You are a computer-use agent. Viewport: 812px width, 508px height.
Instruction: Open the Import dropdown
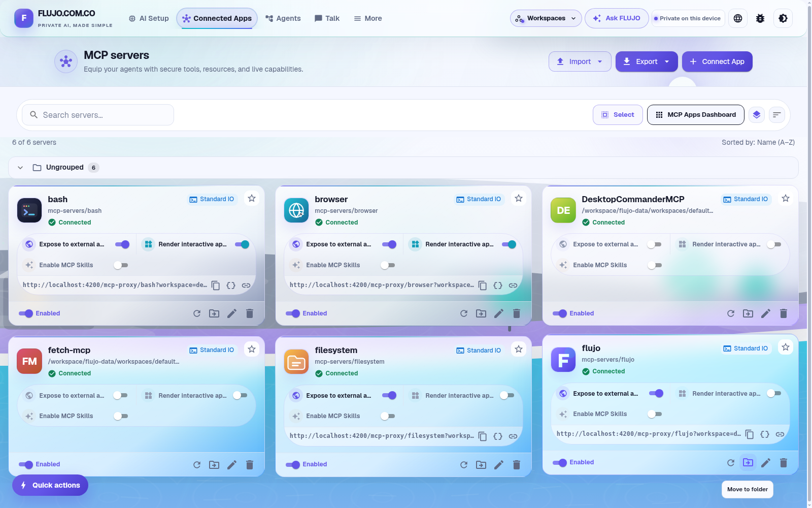[x=580, y=61]
